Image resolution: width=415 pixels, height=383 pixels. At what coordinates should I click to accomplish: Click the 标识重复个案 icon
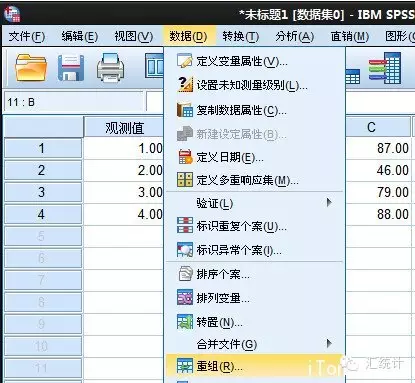click(x=185, y=225)
